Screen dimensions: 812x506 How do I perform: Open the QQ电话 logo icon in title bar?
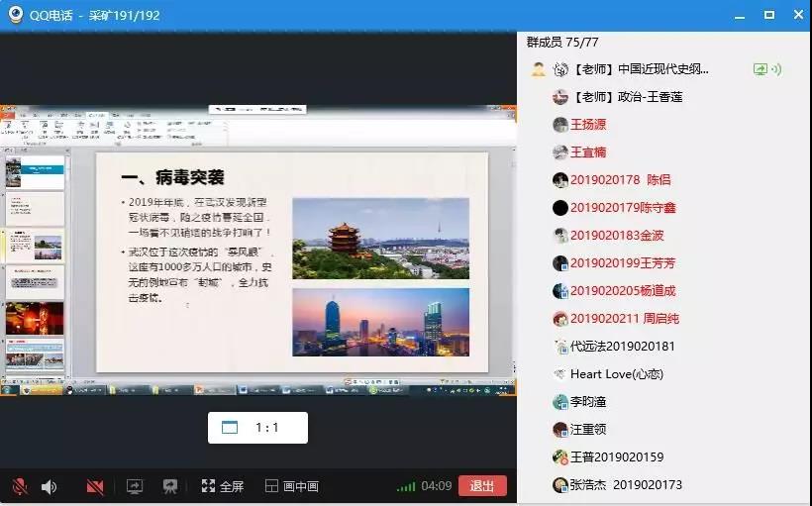15,15
